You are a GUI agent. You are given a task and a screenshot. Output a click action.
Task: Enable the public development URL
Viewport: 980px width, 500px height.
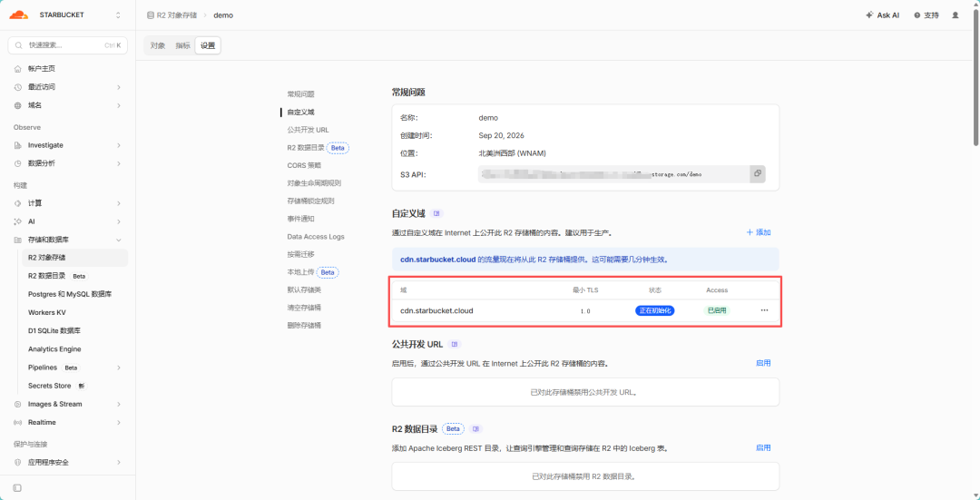763,362
